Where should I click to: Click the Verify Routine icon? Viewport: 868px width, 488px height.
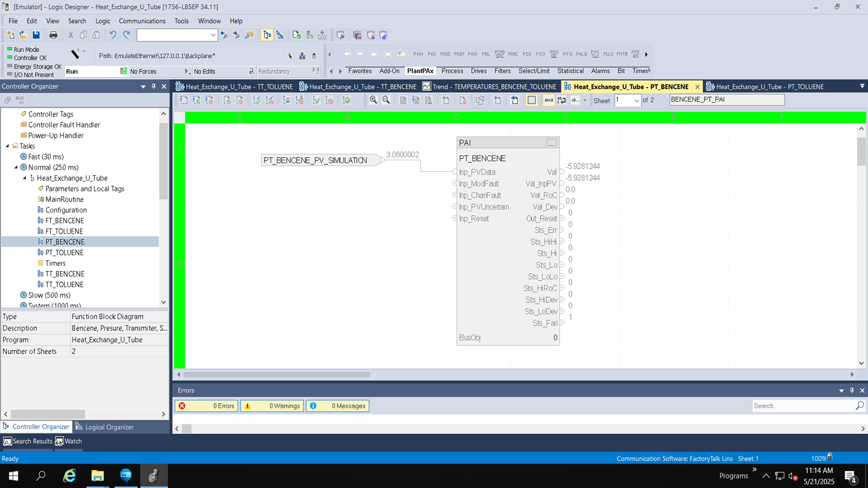297,35
